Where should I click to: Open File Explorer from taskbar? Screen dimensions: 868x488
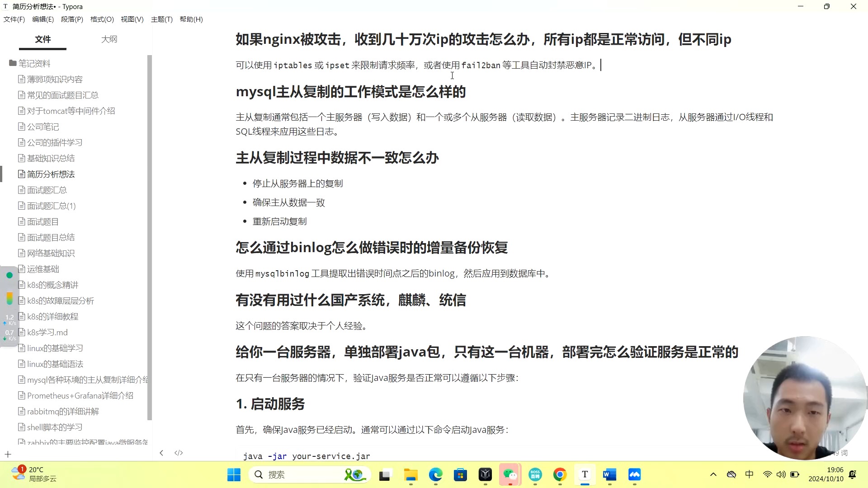(411, 475)
